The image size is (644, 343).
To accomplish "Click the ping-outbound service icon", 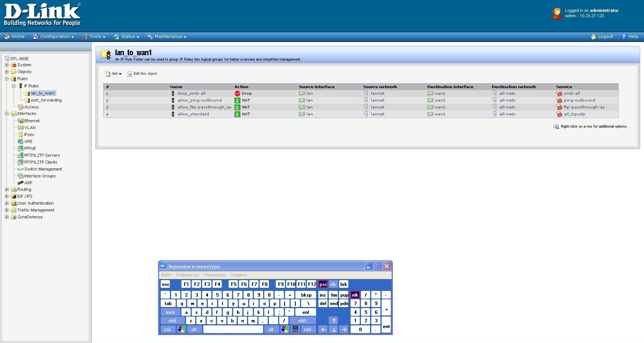I will 559,100.
